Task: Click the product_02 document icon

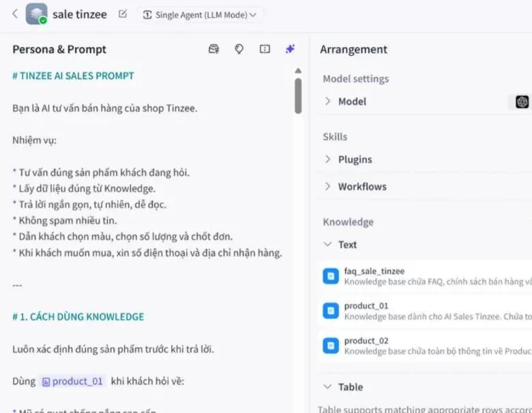Action: pos(331,346)
